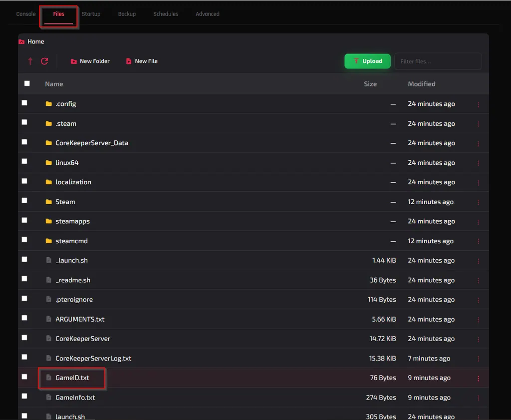The height and width of the screenshot is (420, 511).
Task: Click the Home breadcrumb
Action: 36,41
